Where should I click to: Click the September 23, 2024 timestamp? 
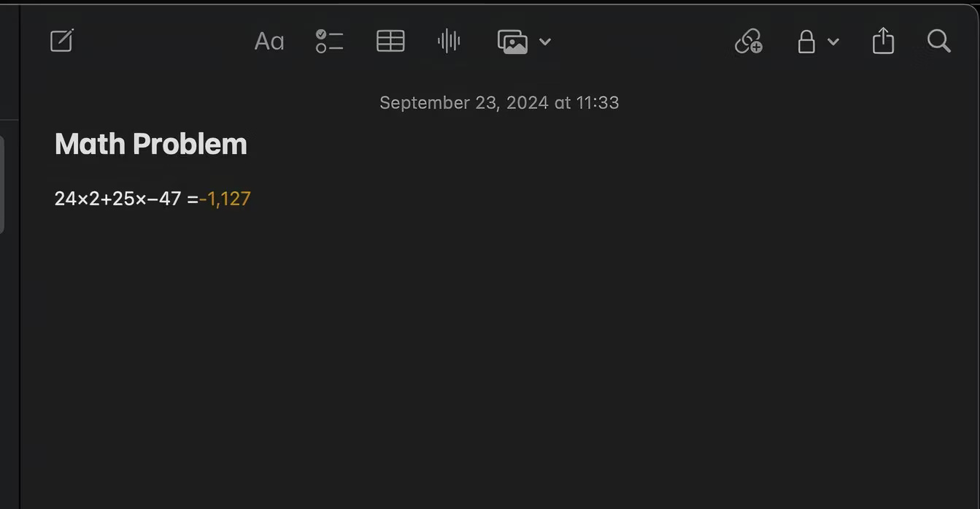click(499, 103)
